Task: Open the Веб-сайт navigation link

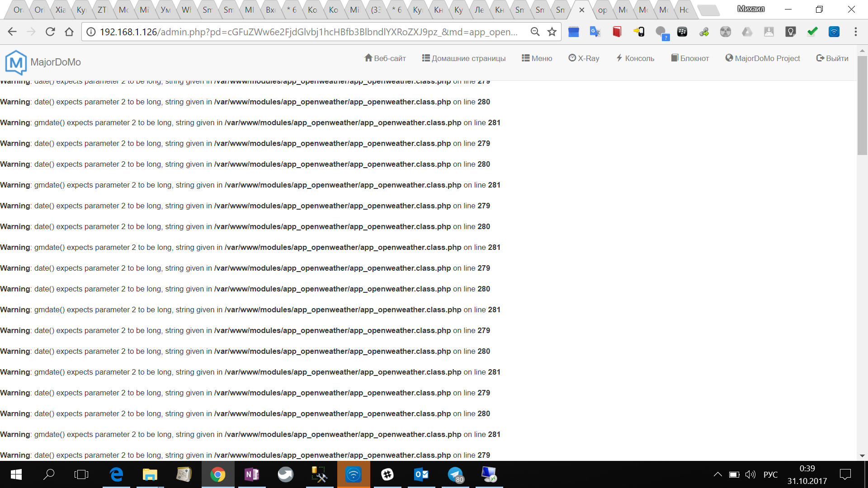Action: click(x=385, y=58)
